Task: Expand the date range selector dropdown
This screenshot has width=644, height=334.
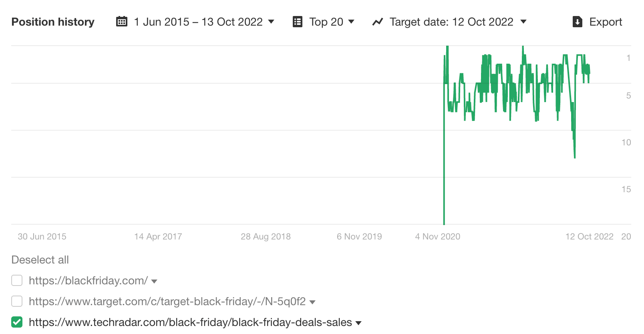Action: (272, 22)
